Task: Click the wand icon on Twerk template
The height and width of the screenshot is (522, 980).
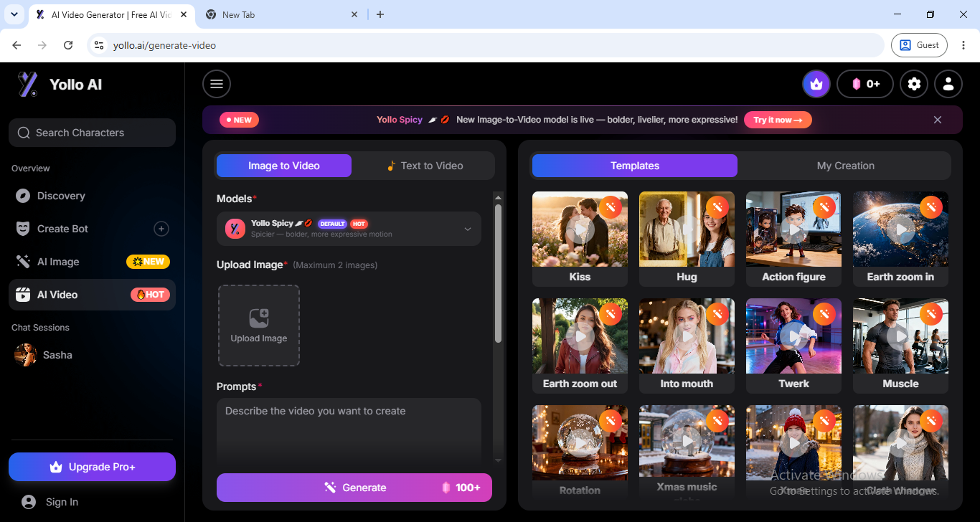Action: [x=824, y=315]
